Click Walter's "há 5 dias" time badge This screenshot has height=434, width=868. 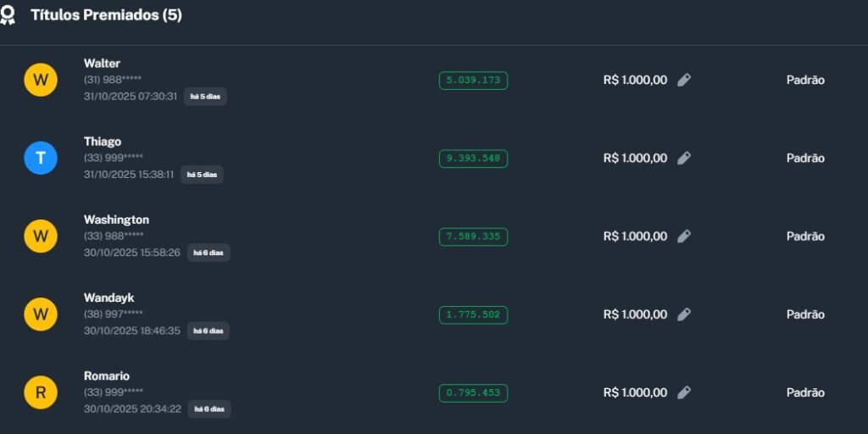pos(205,97)
